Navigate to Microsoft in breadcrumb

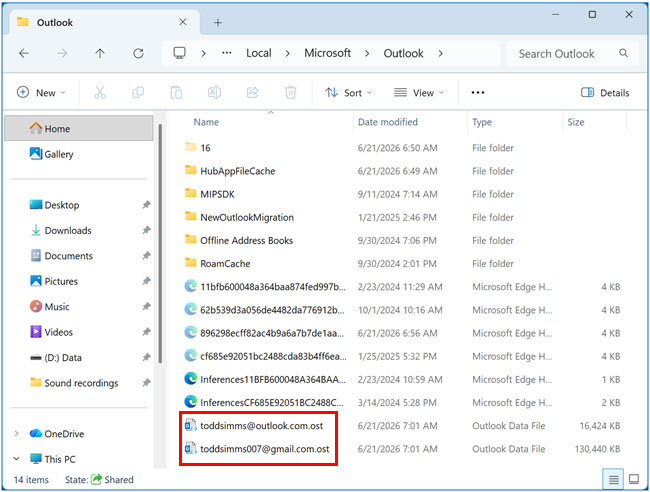tap(327, 53)
